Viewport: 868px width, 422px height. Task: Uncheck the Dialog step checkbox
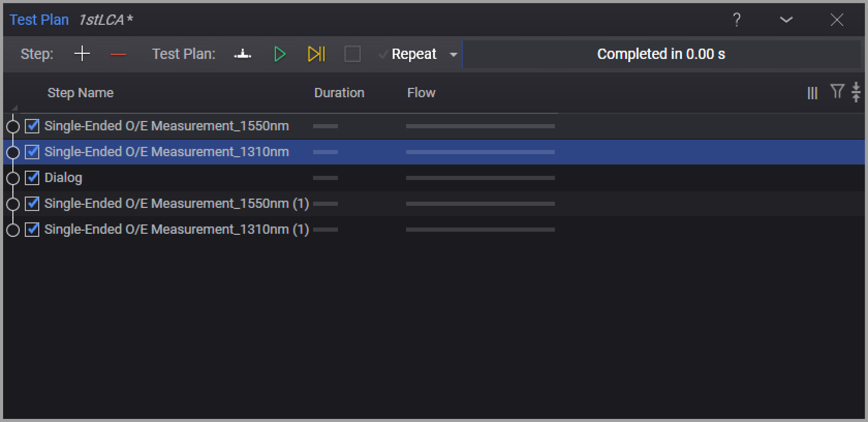(x=33, y=178)
